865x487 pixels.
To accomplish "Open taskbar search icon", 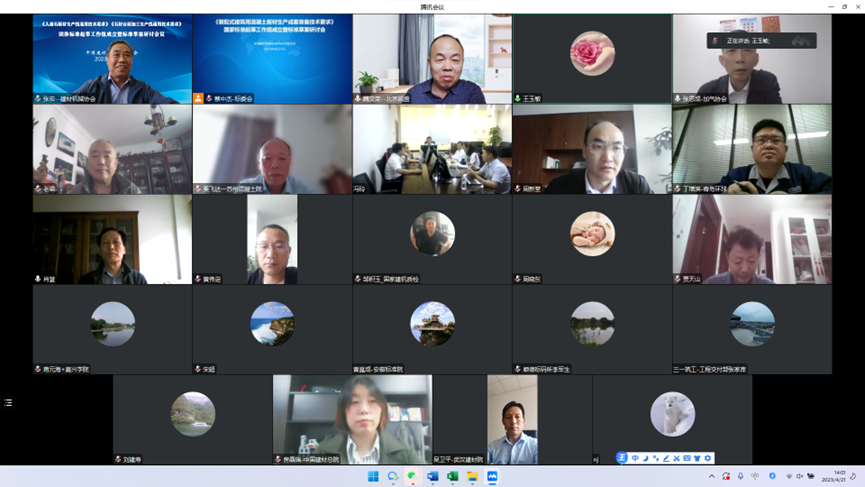I will click(393, 477).
